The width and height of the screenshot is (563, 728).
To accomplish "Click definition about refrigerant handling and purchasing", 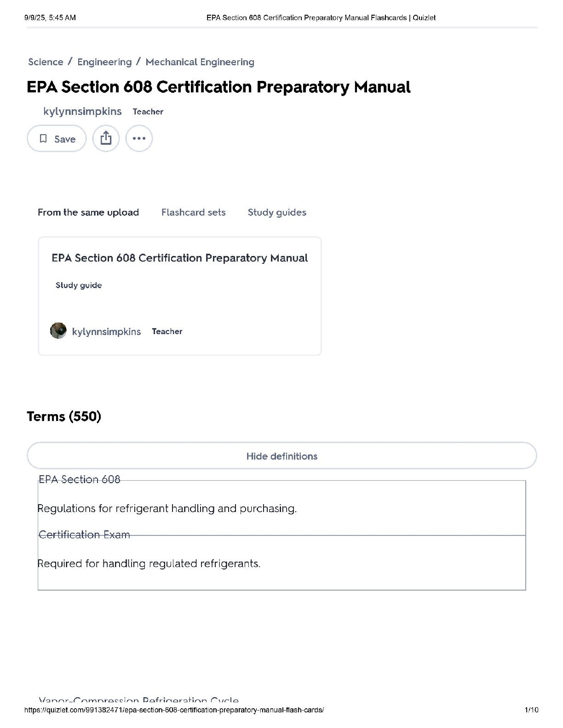I will [x=167, y=508].
